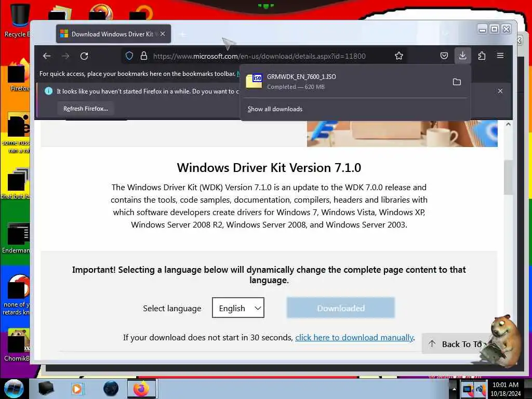Open a new tab with plus button
The width and height of the screenshot is (532, 399).
(182, 34)
